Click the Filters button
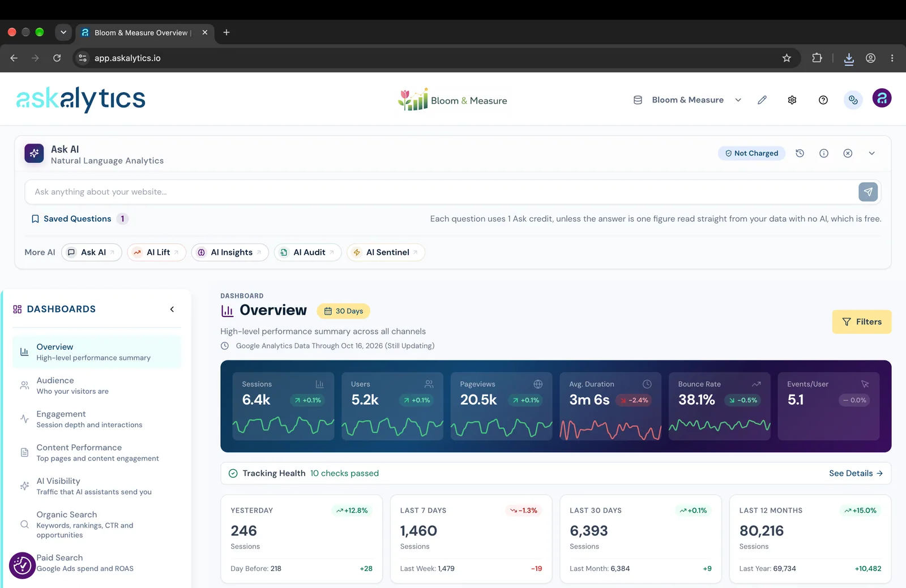The height and width of the screenshot is (588, 906). coord(861,321)
